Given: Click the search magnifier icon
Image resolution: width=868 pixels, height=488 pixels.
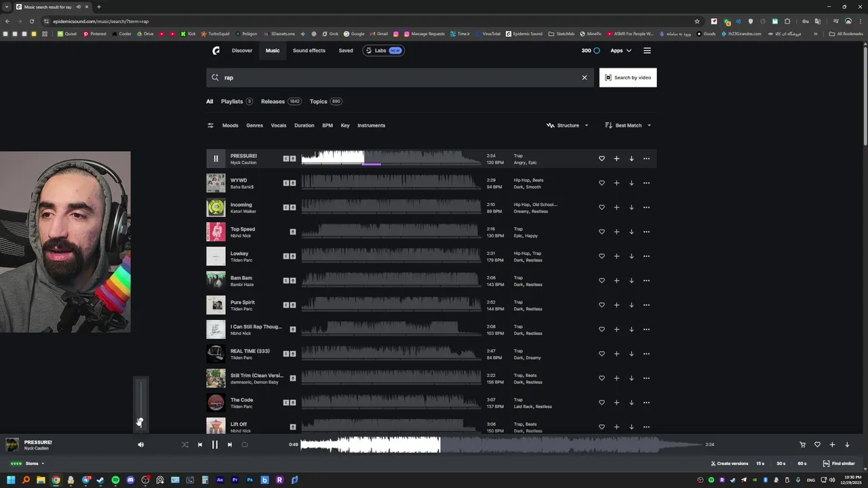Looking at the screenshot, I should pos(216,77).
